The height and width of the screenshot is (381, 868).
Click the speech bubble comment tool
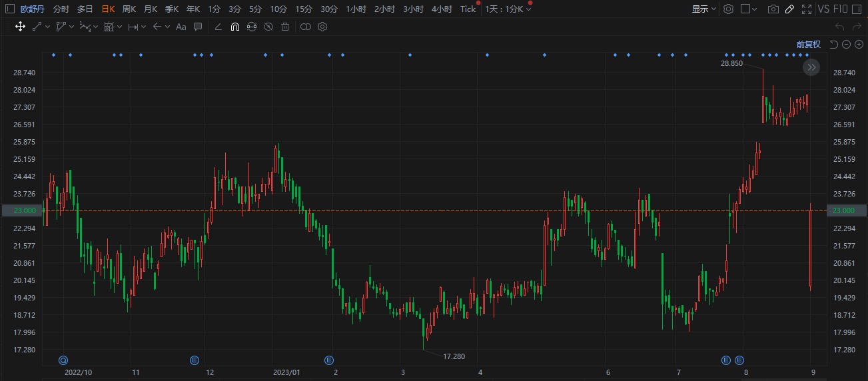pos(198,27)
